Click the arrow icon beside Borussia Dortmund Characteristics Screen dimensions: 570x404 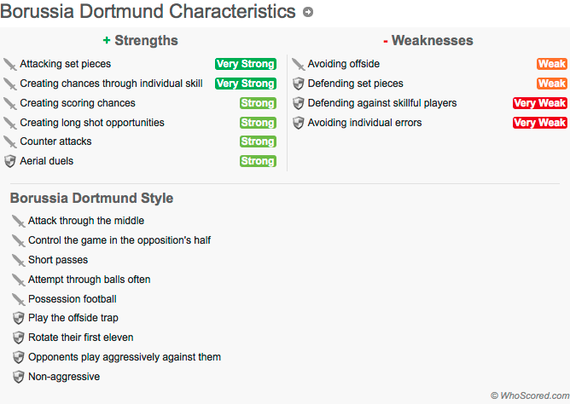click(x=308, y=12)
